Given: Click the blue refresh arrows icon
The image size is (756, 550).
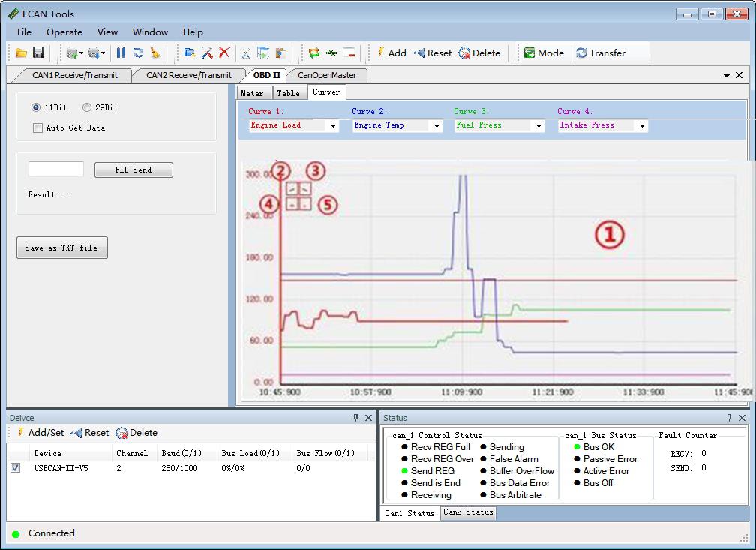Looking at the screenshot, I should coord(138,53).
